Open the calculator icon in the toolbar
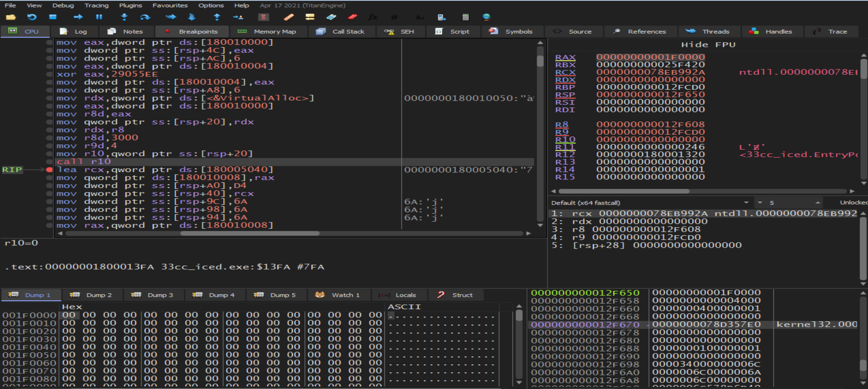The image size is (868, 389). coord(465,17)
